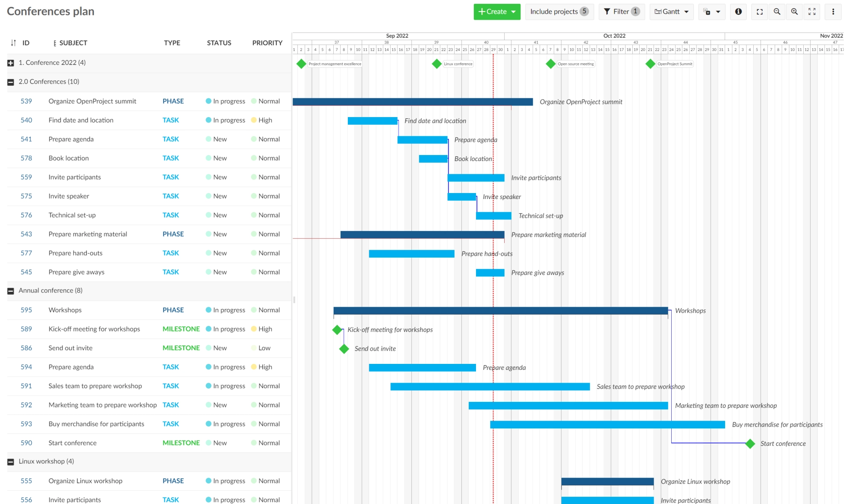Click the Technical set-up subject text
846x504 pixels.
tap(72, 215)
